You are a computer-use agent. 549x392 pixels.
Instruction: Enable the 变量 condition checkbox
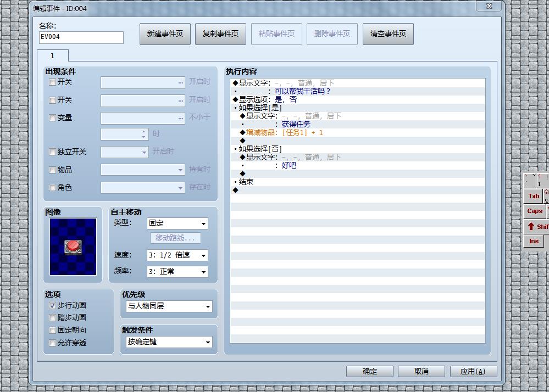53,118
